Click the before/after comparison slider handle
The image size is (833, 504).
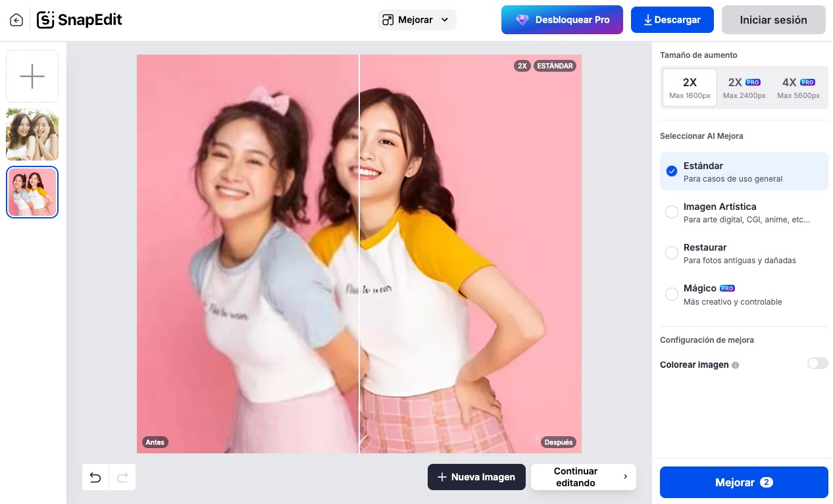tap(359, 253)
